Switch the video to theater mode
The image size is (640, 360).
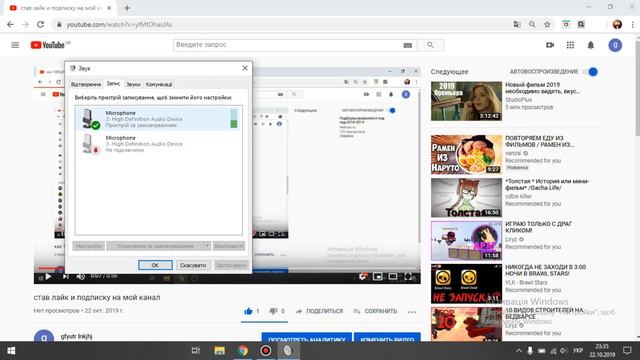[393, 277]
